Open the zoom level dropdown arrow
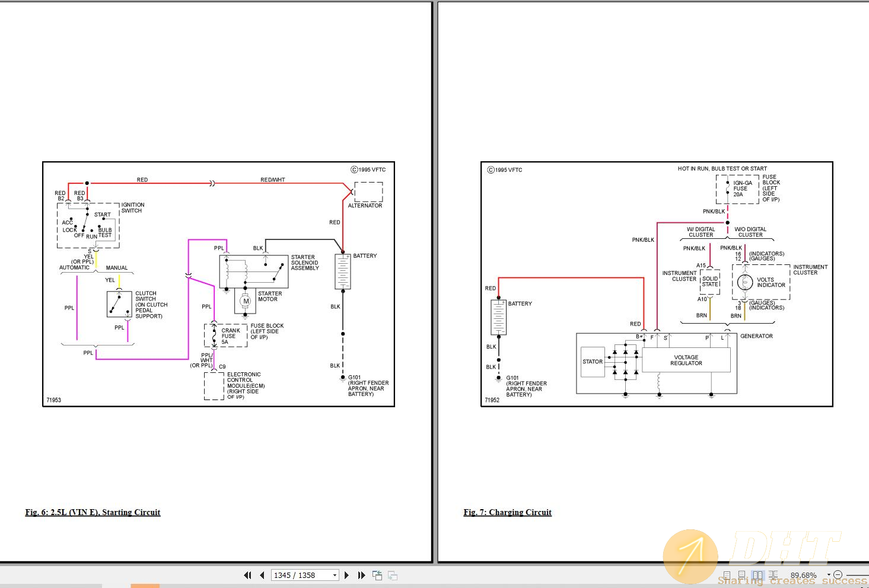 [829, 575]
